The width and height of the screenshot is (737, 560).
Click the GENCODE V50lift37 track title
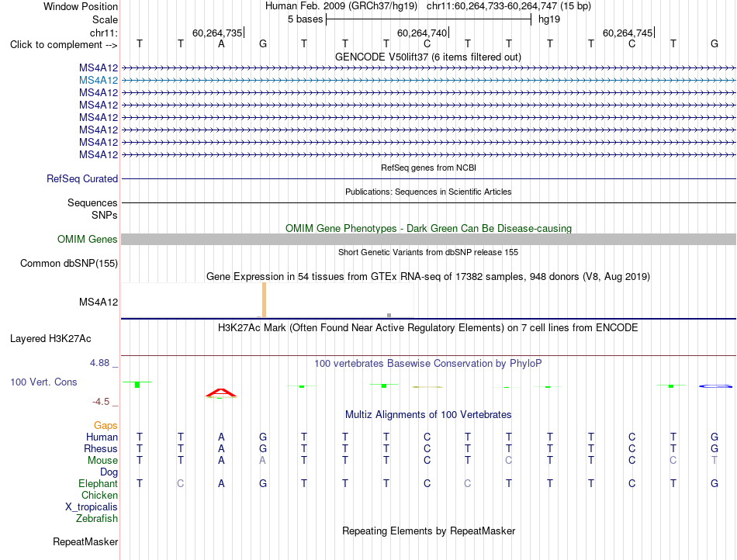point(428,57)
